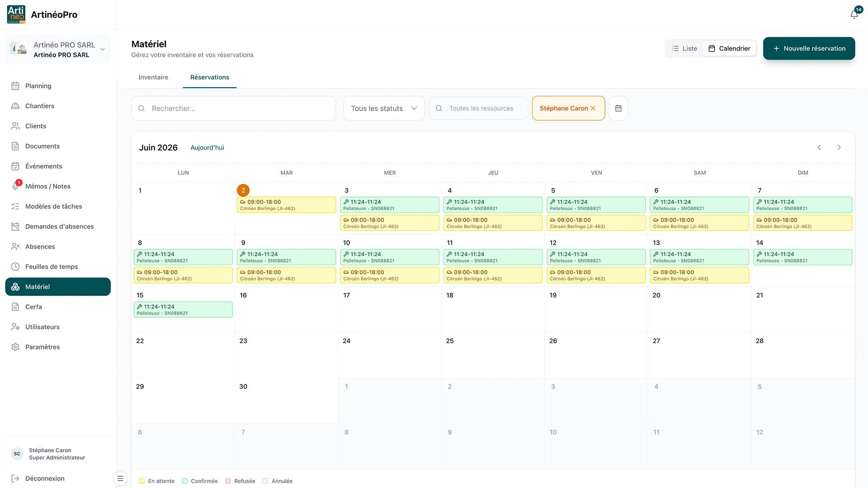Click the ArtinéoPro logo
This screenshot has width=868, height=488.
click(x=16, y=14)
